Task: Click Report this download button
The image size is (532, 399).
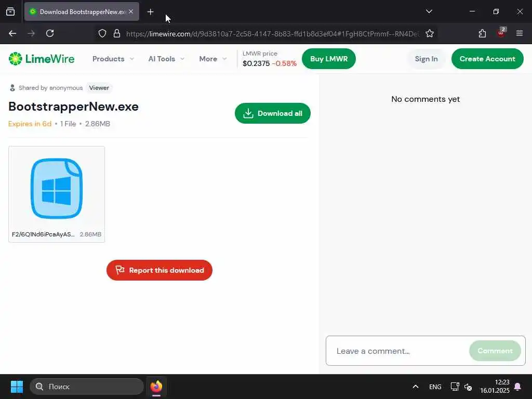Action: (x=159, y=270)
